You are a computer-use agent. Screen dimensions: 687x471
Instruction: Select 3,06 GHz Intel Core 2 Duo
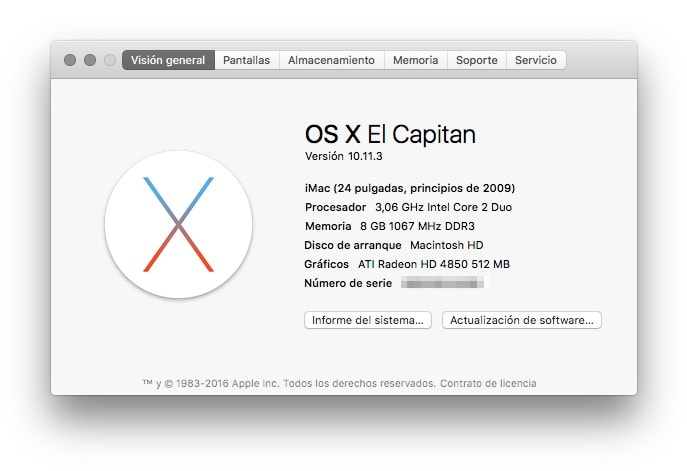443,207
